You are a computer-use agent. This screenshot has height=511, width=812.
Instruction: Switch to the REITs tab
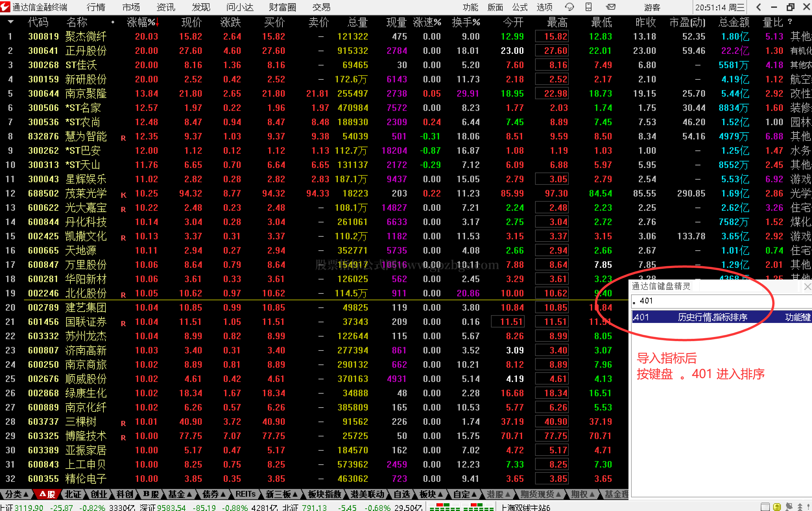pos(245,494)
